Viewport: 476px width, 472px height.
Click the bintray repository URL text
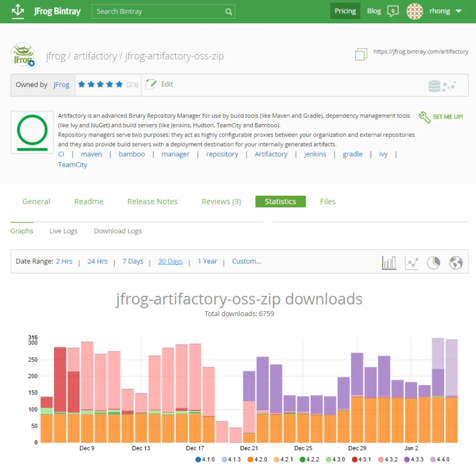(421, 51)
